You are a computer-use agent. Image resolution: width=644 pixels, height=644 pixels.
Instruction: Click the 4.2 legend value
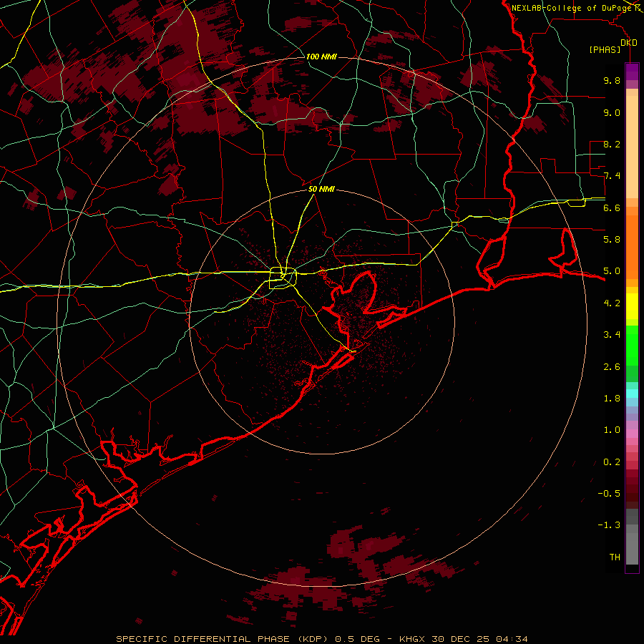612,303
